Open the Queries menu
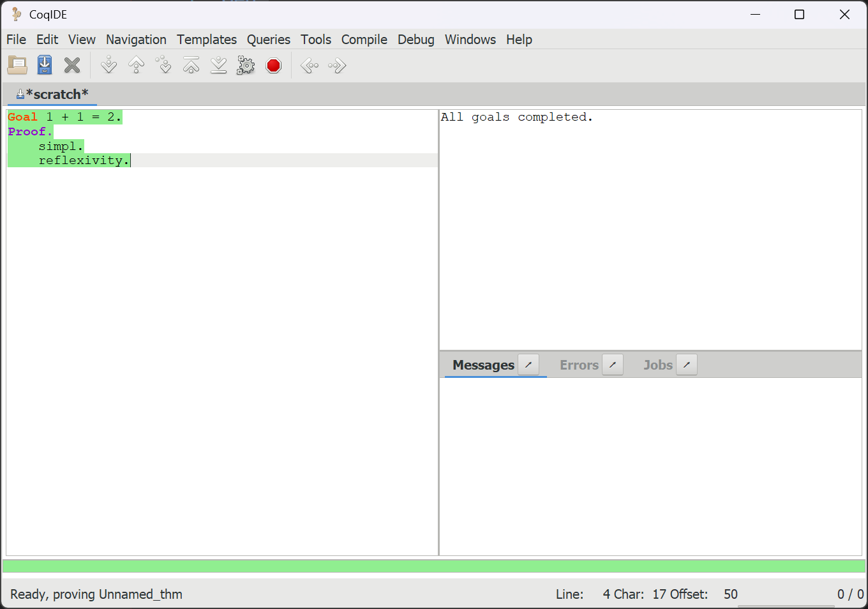Viewport: 868px width, 609px height. click(268, 40)
